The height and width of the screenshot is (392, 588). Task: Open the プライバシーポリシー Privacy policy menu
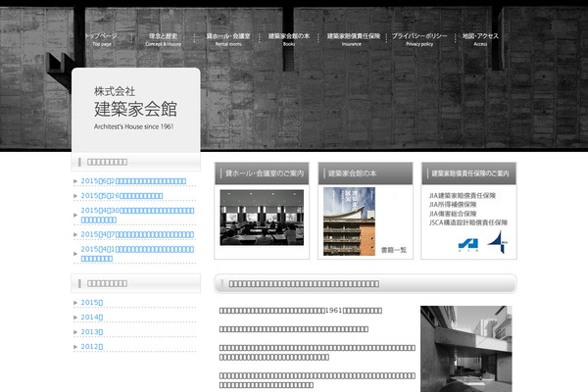(x=419, y=39)
